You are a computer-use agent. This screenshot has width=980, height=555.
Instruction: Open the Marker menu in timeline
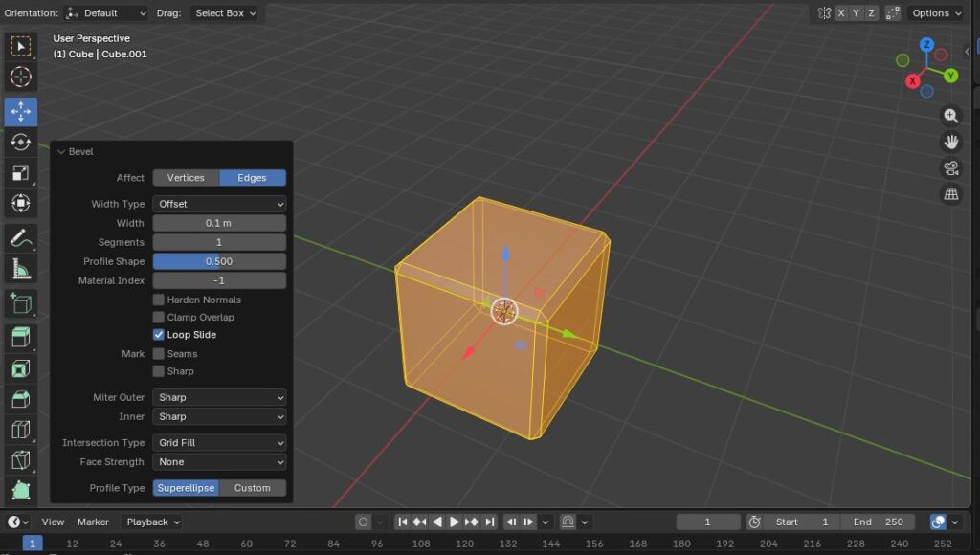93,522
